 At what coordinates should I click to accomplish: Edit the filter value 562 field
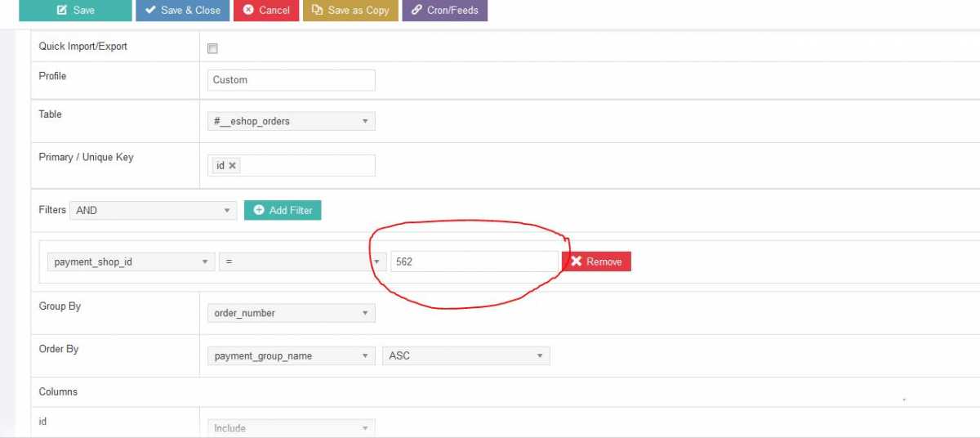(x=474, y=261)
